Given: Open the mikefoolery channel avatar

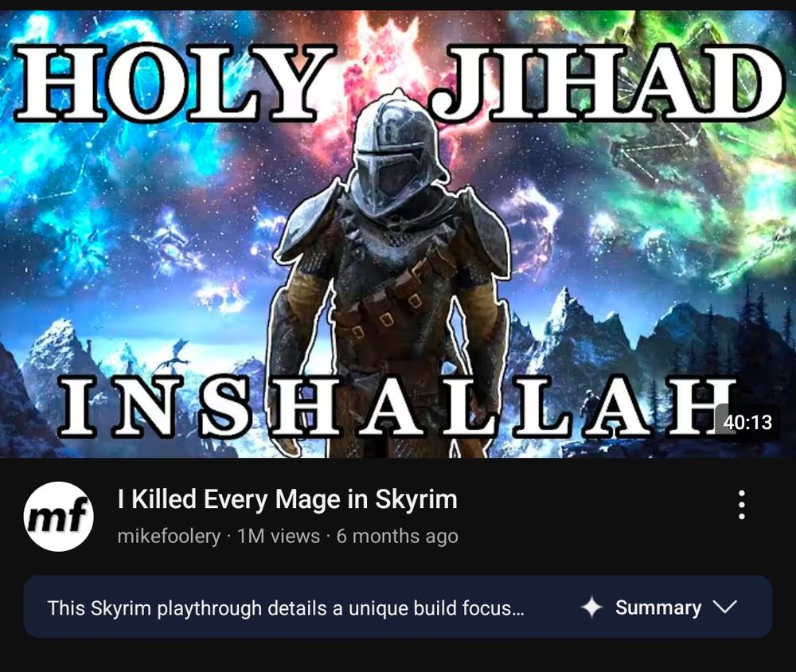Looking at the screenshot, I should pyautogui.click(x=59, y=516).
